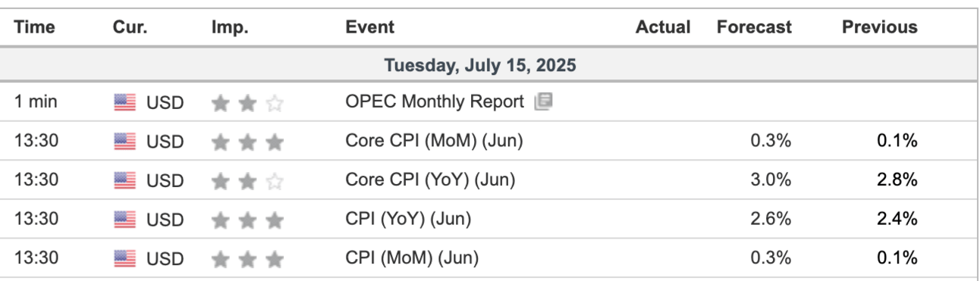Image resolution: width=980 pixels, height=281 pixels.
Task: Click importance stars for OPEC Monthly Report
Action: 247,102
